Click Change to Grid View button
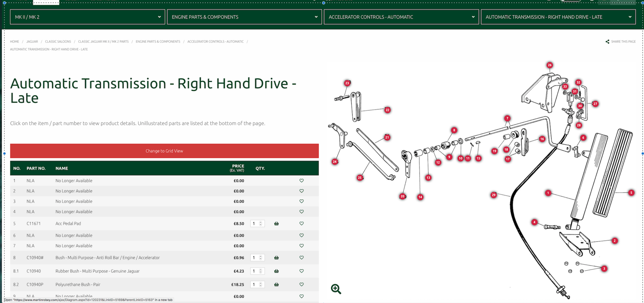This screenshot has height=303, width=644. (164, 151)
